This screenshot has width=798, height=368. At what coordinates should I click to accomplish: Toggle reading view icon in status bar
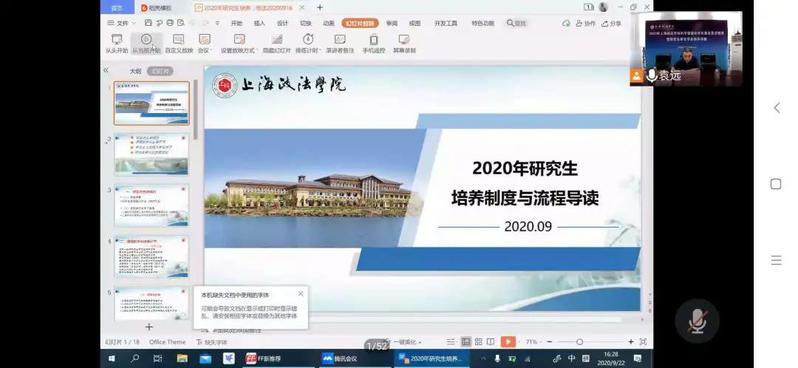coord(490,342)
